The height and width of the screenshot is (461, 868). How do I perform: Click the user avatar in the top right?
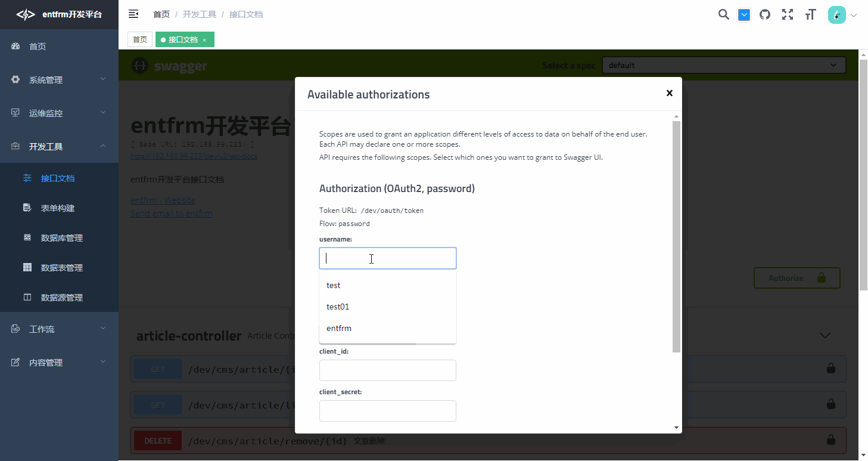[836, 14]
